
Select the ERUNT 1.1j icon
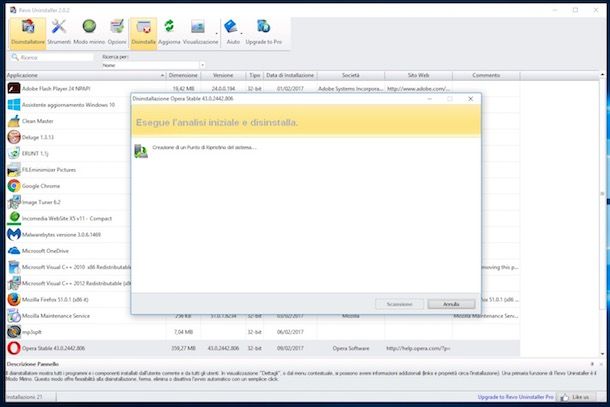14,153
